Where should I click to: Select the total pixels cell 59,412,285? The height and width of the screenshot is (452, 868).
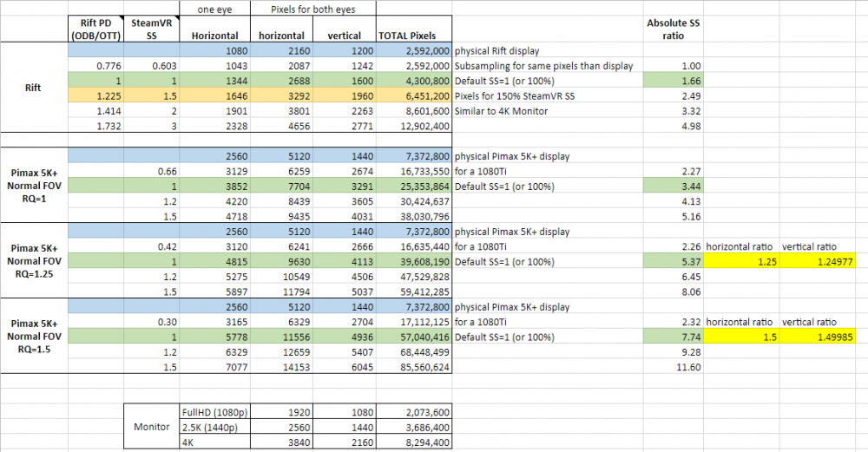click(x=414, y=292)
